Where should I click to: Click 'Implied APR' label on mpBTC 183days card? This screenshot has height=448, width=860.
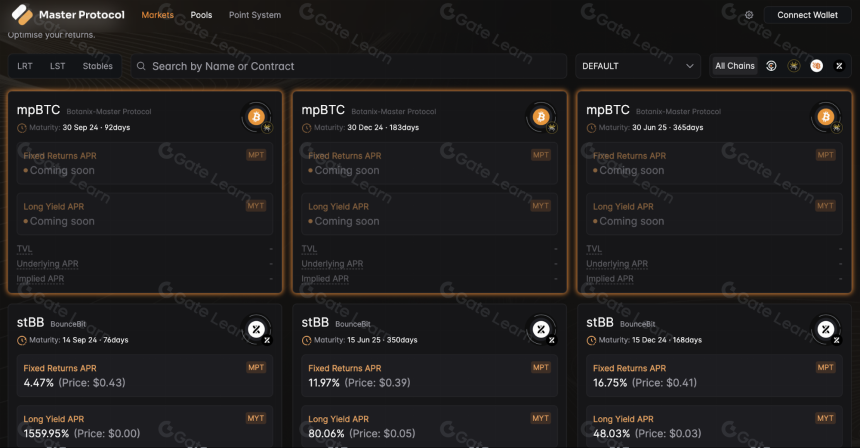coord(325,279)
